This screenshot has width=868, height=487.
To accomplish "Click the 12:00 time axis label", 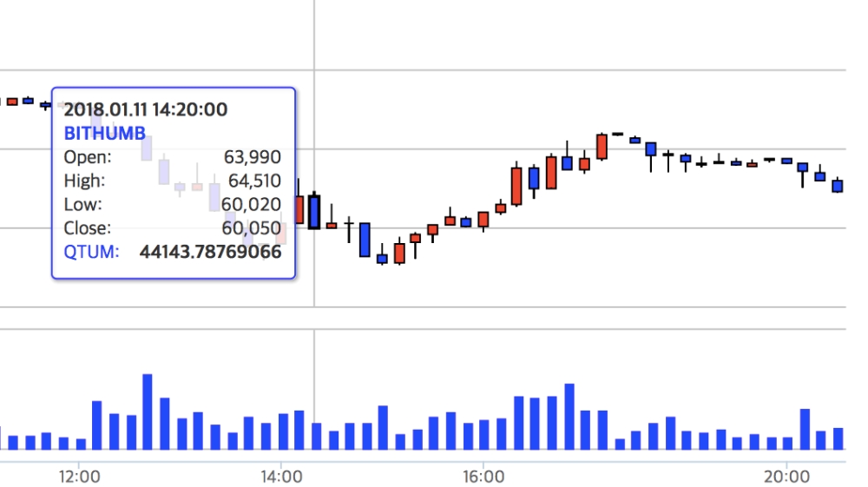I will click(79, 477).
